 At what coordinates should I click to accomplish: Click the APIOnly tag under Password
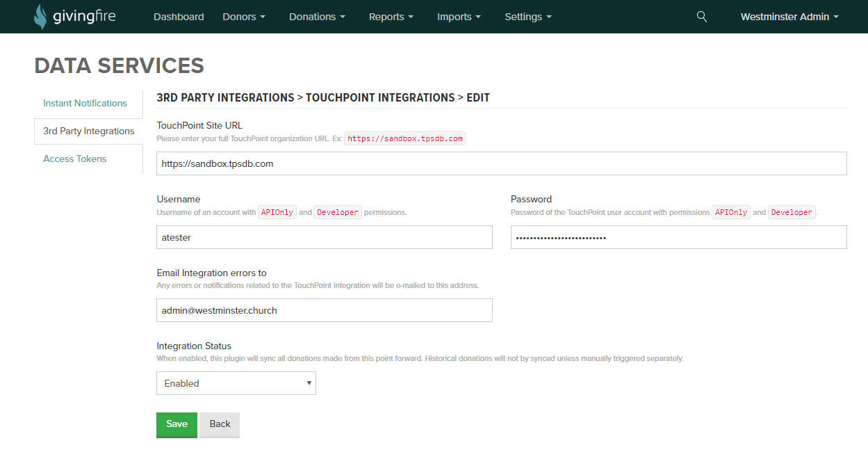[x=731, y=212]
